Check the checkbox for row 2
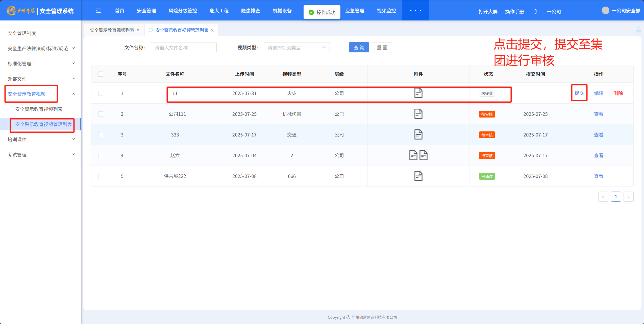The image size is (644, 324). (x=101, y=114)
